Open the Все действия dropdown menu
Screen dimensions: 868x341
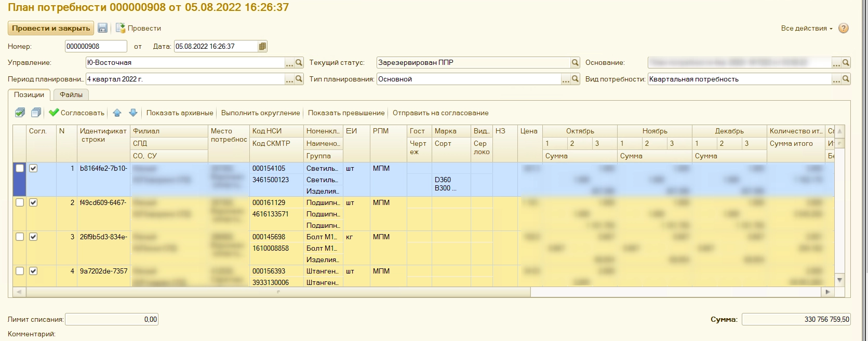[806, 28]
